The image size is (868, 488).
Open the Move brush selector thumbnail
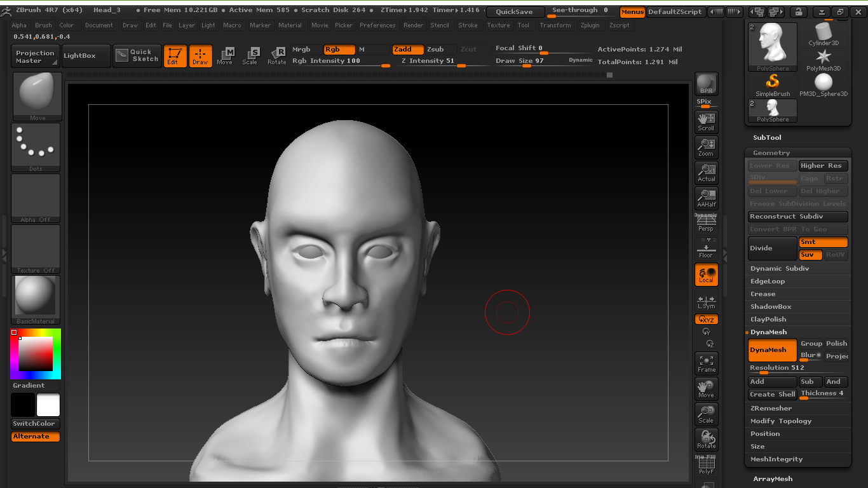[37, 96]
